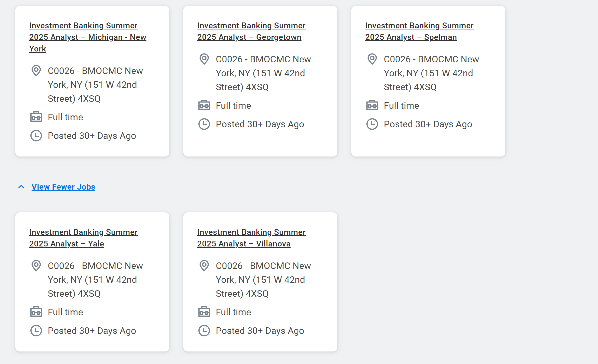The height and width of the screenshot is (364, 598).
Task: Click location pin icon on Michigan card
Action: point(36,71)
